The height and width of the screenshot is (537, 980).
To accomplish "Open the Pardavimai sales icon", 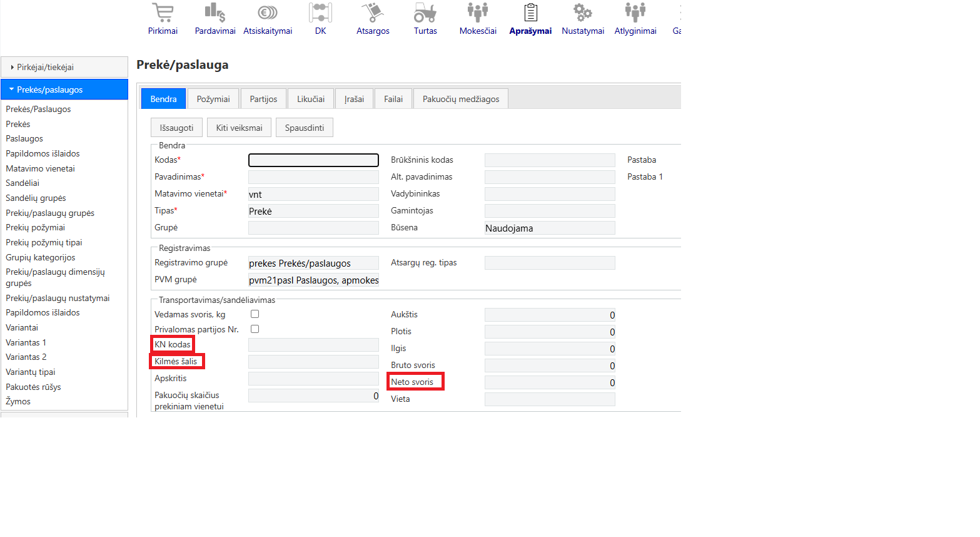I will (215, 13).
